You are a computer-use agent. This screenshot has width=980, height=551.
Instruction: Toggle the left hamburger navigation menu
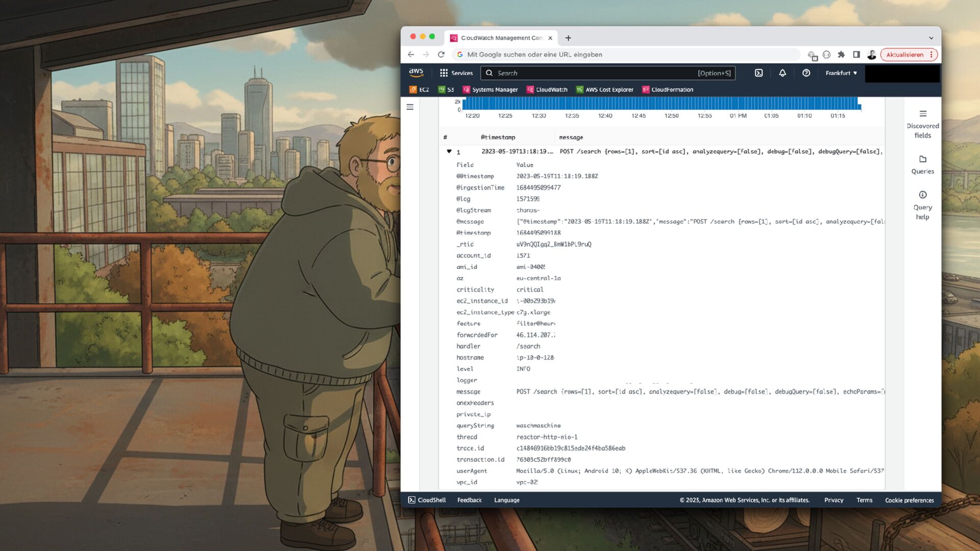[x=410, y=107]
